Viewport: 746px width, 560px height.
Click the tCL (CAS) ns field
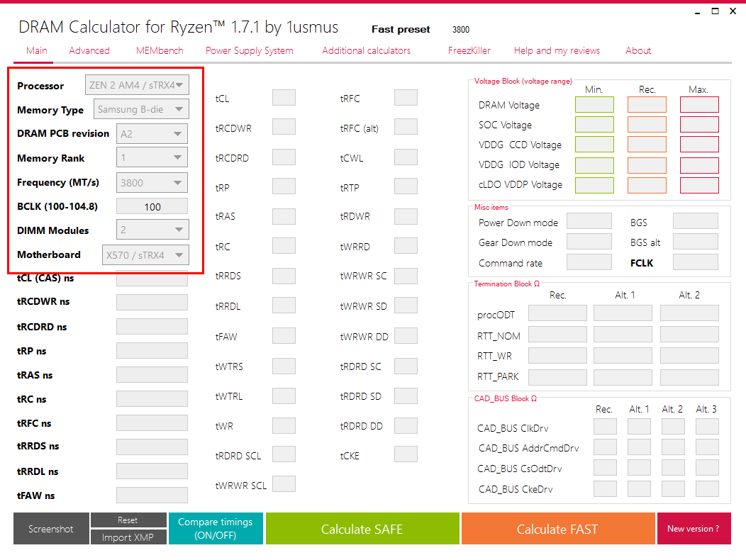152,279
